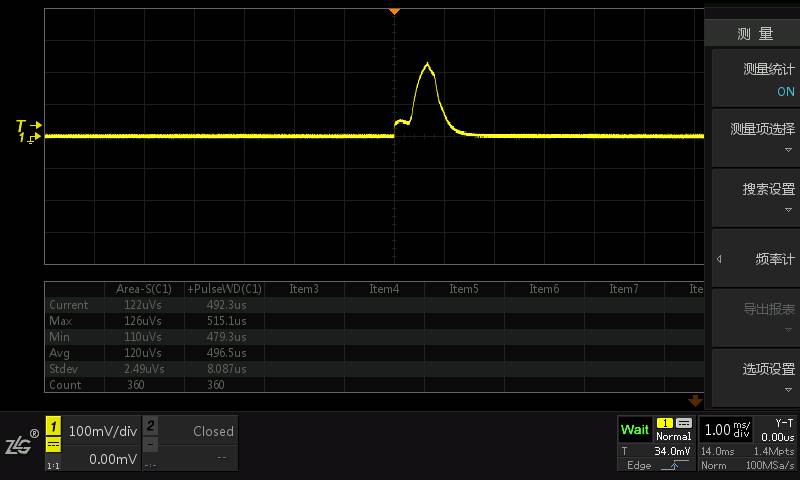Image resolution: width=800 pixels, height=480 pixels.
Task: Select the yellow channel 1 badge
Action: click(54, 426)
